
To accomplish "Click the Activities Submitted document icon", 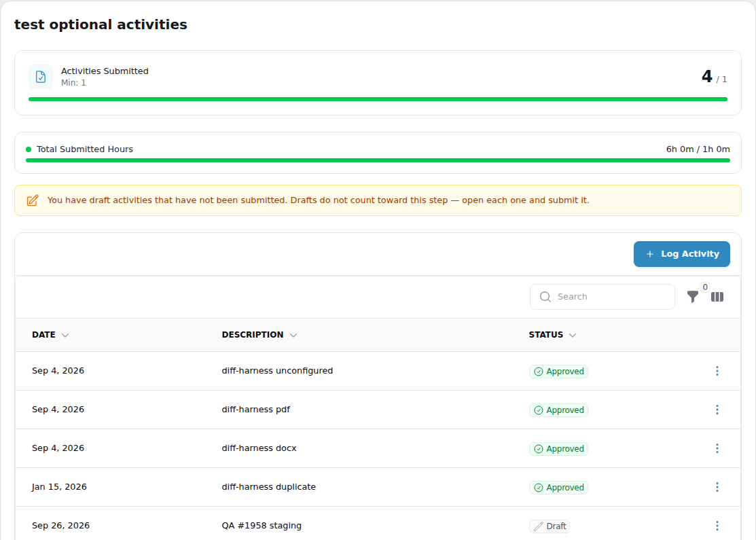I will (41, 77).
